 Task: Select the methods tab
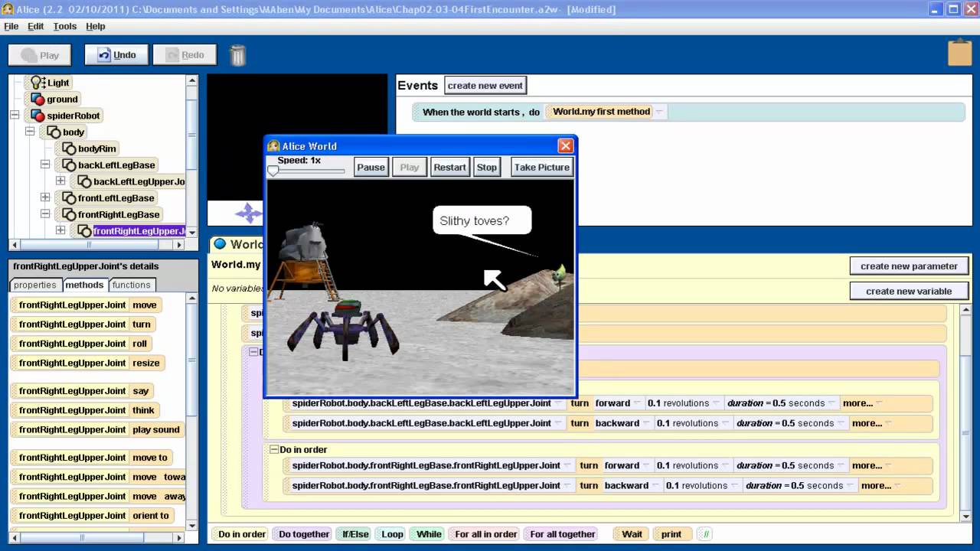pos(84,285)
